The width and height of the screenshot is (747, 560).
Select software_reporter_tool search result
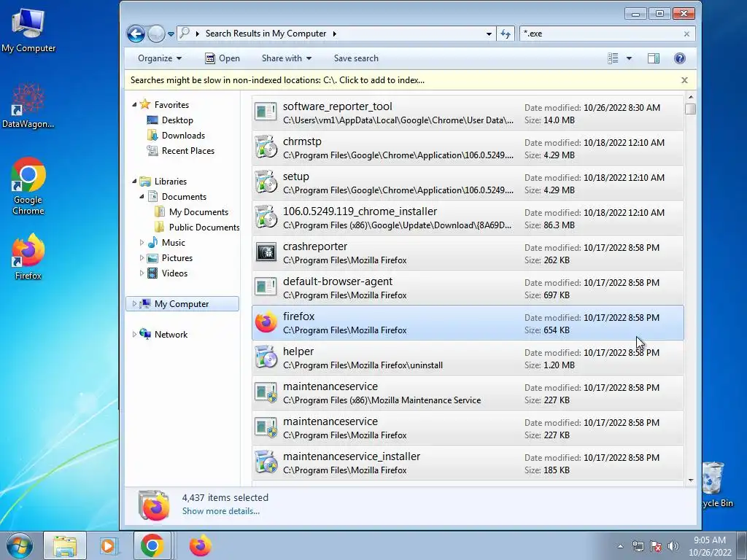tap(468, 113)
